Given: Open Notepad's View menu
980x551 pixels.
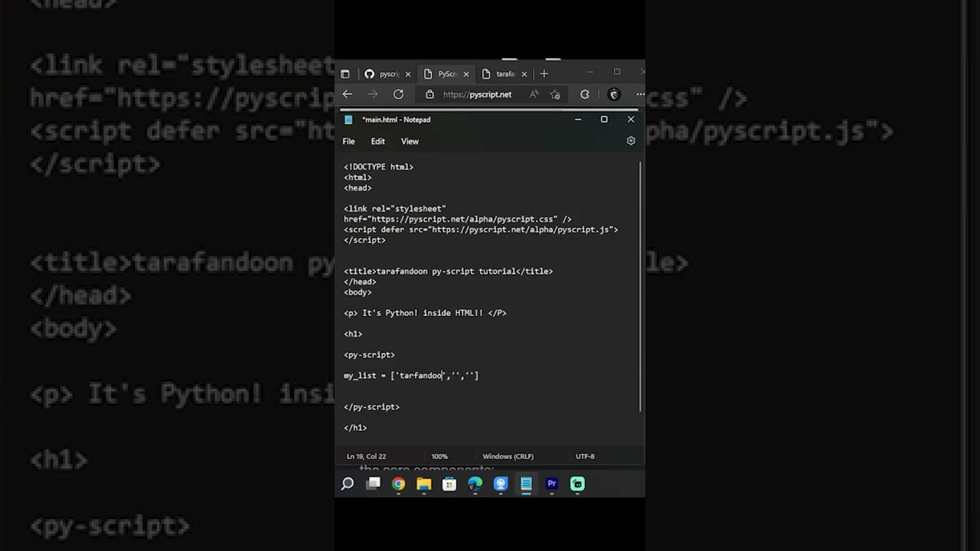Looking at the screenshot, I should (x=410, y=141).
